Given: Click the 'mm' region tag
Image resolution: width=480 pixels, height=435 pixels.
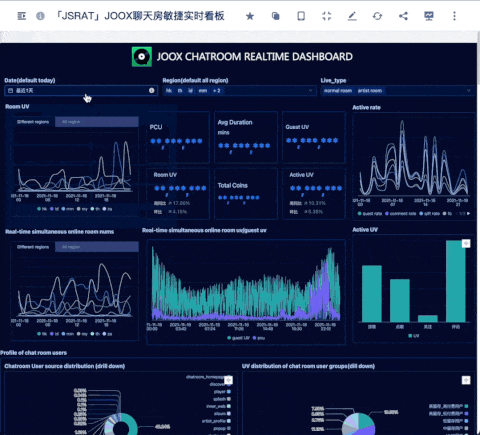Looking at the screenshot, I should 203,91.
